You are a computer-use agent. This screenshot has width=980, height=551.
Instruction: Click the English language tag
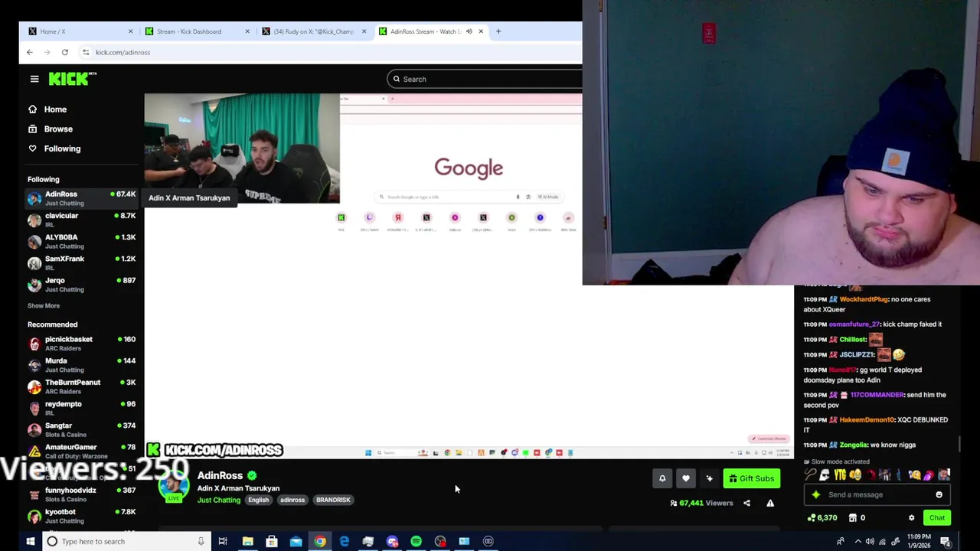tap(258, 500)
